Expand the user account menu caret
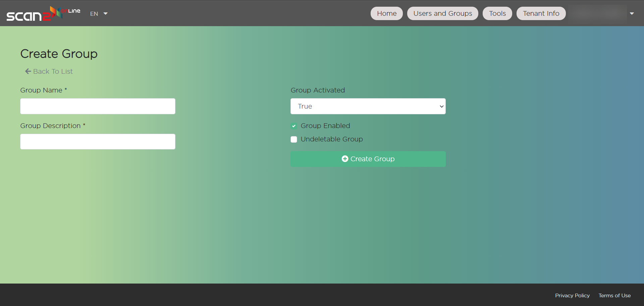Viewport: 644px width, 306px height. click(632, 14)
